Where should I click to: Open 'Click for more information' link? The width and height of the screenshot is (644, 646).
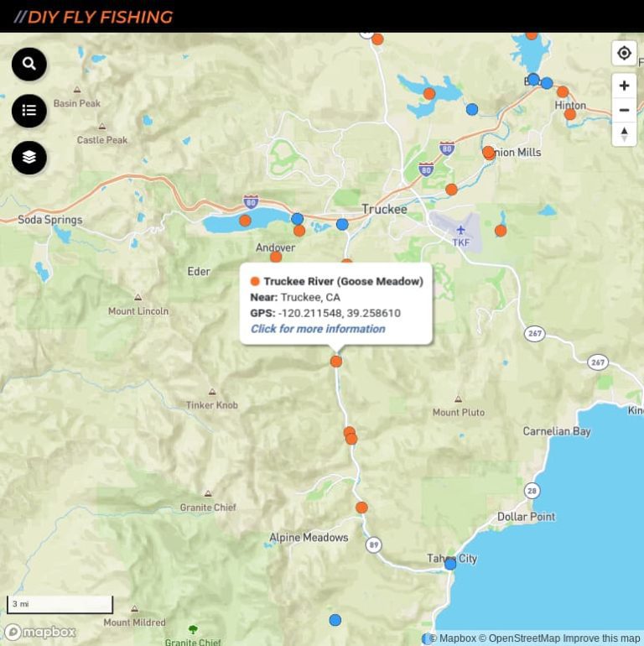pyautogui.click(x=318, y=329)
